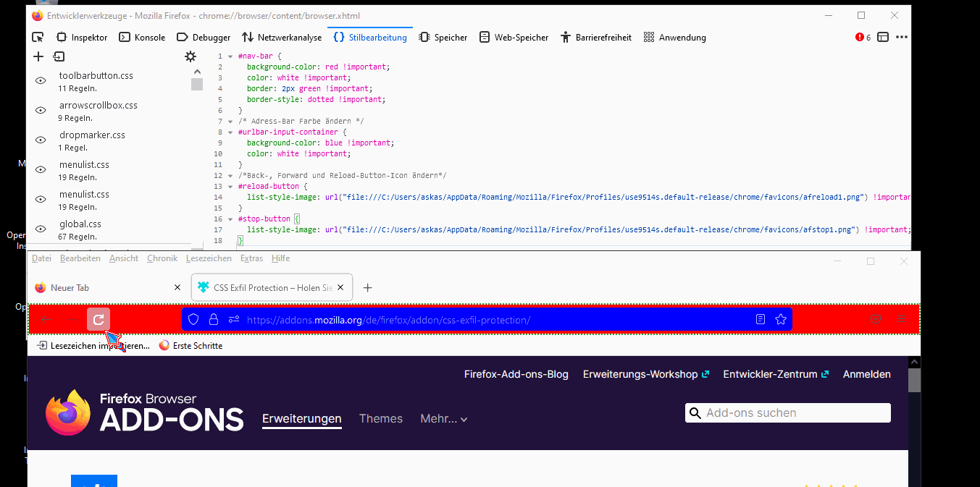Click the reload button in red navbar
The height and width of the screenshot is (487, 980).
[99, 319]
